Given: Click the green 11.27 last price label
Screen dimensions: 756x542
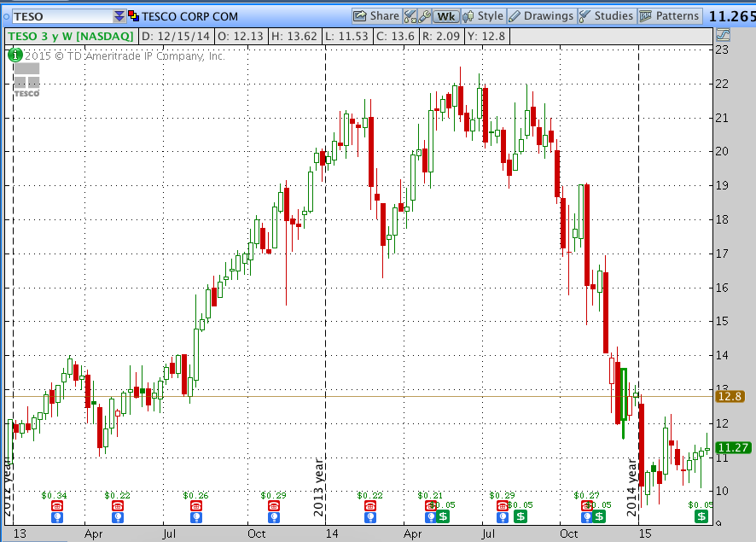Looking at the screenshot, I should [733, 447].
